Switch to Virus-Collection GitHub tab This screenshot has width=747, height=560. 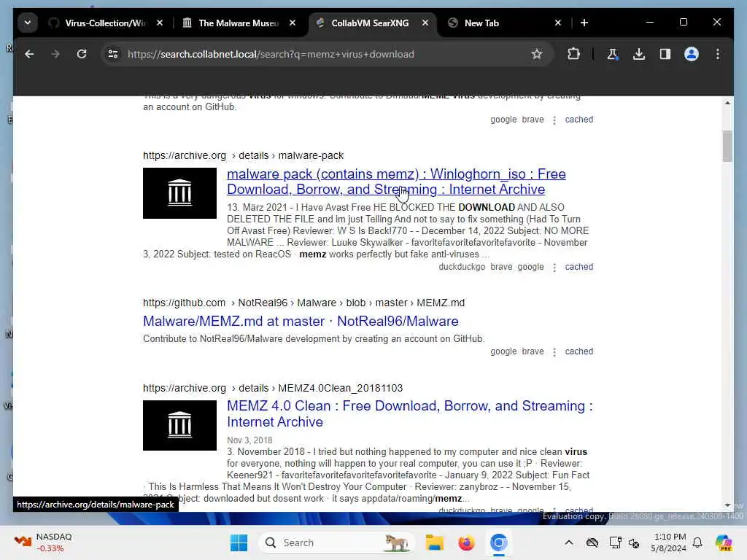click(105, 23)
